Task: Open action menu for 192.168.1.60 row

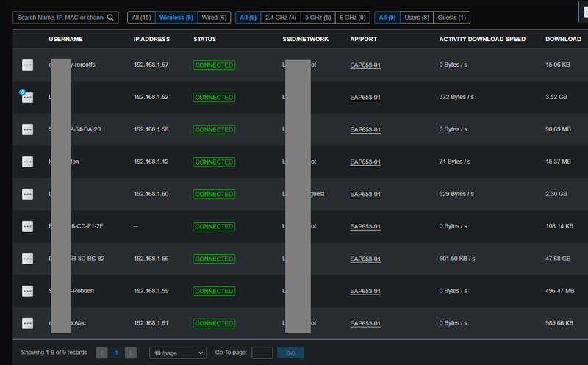Action: (27, 194)
